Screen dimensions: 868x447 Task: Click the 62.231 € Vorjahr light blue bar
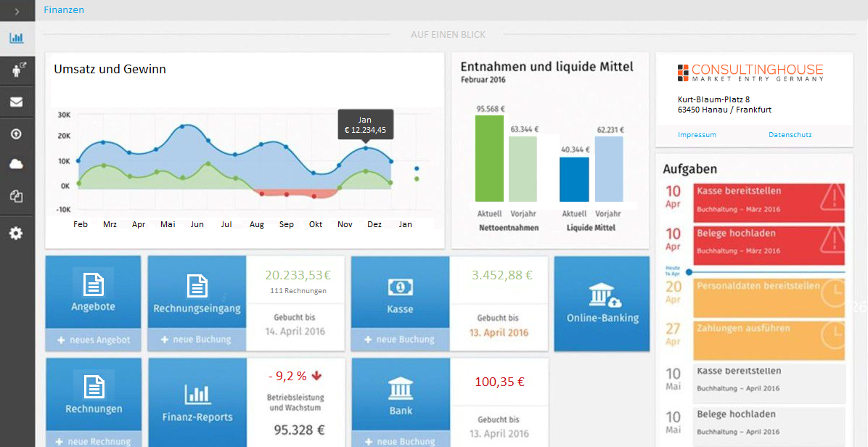click(x=609, y=169)
